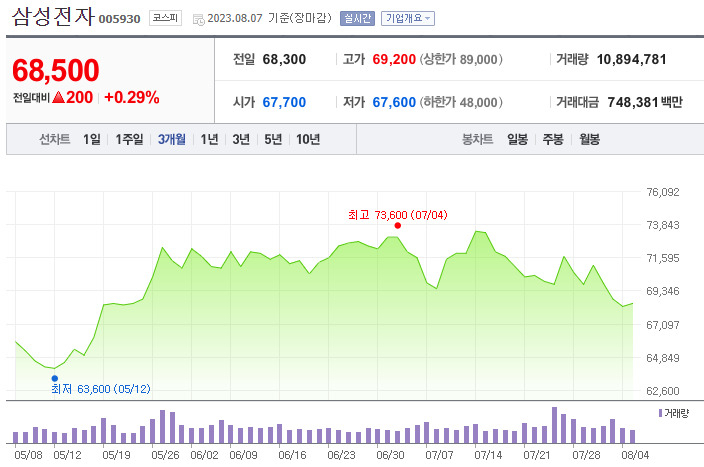Select the 3개월 line chart tab
This screenshot has height=467, width=704.
tap(172, 139)
